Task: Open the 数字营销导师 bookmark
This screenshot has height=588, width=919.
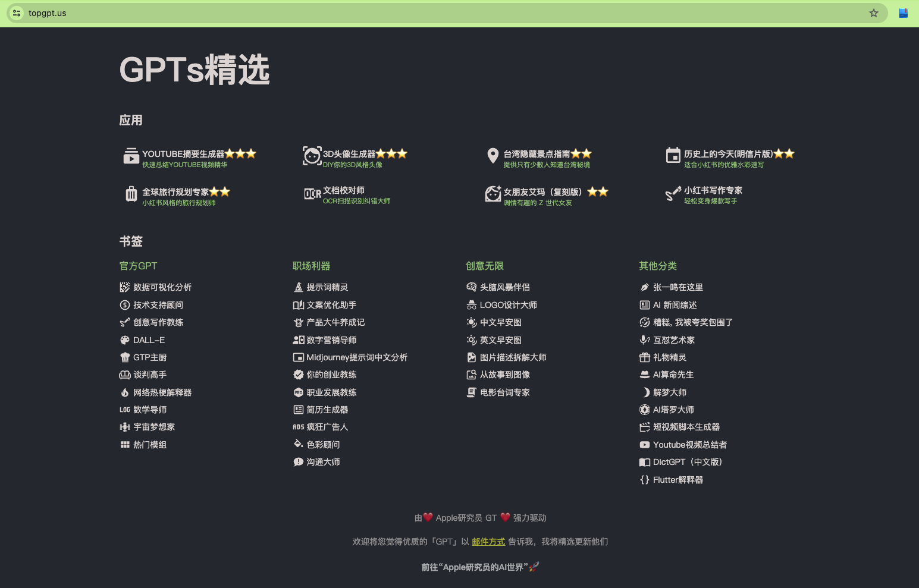Action: pyautogui.click(x=331, y=340)
